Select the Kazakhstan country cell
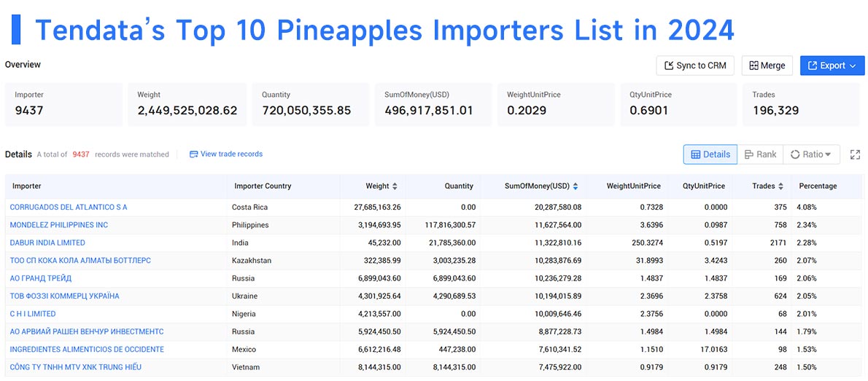This screenshot has height=381, width=868. point(252,261)
